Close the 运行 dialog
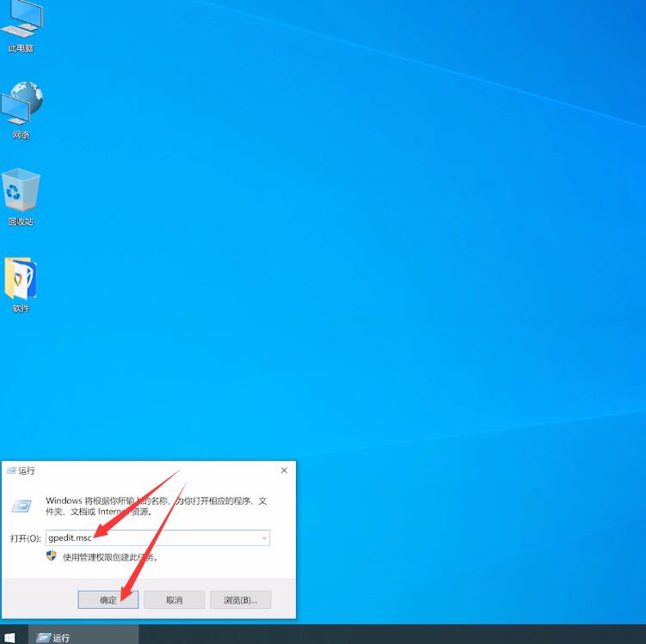This screenshot has width=646, height=644. pyautogui.click(x=284, y=470)
